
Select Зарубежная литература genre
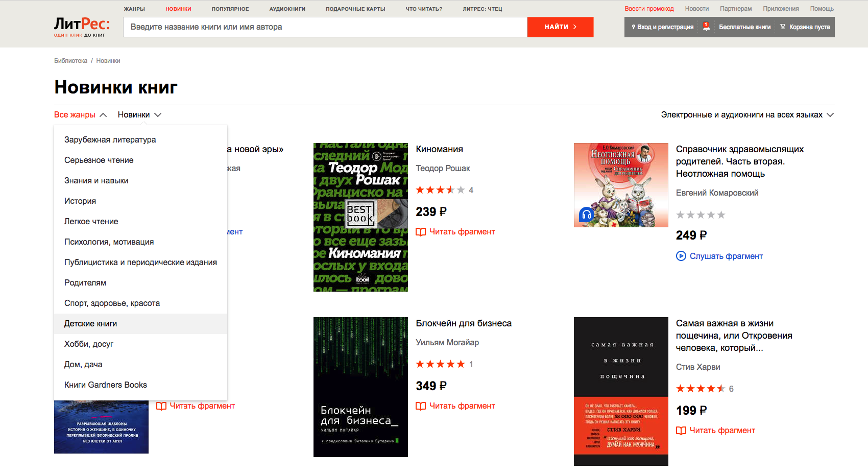tap(140, 140)
